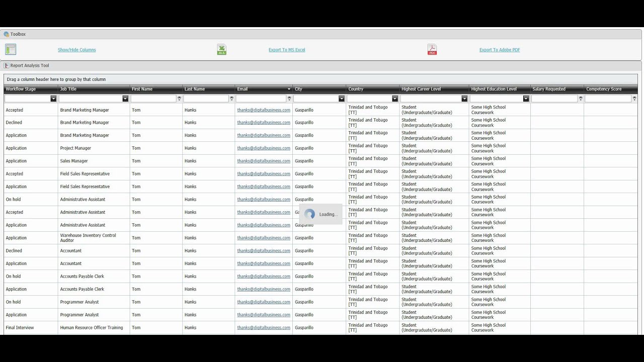
Task: Expand the City filter dropdown
Action: coord(342,99)
